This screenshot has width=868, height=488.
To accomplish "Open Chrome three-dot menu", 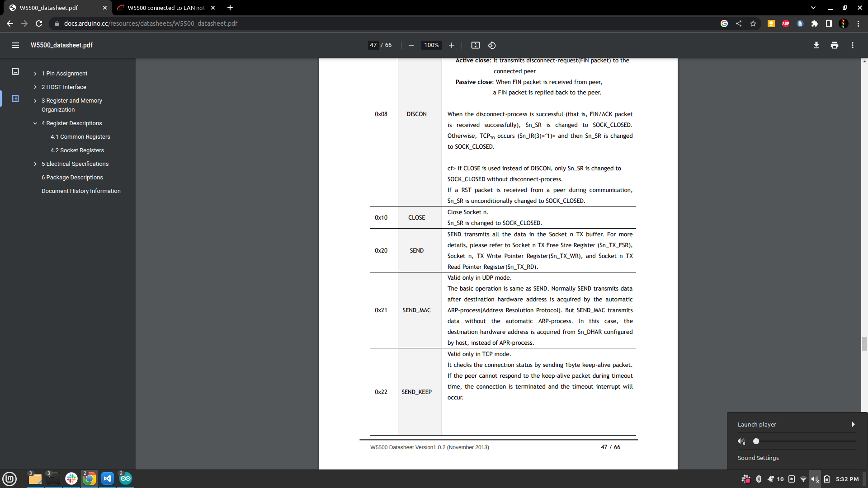I will (x=858, y=23).
